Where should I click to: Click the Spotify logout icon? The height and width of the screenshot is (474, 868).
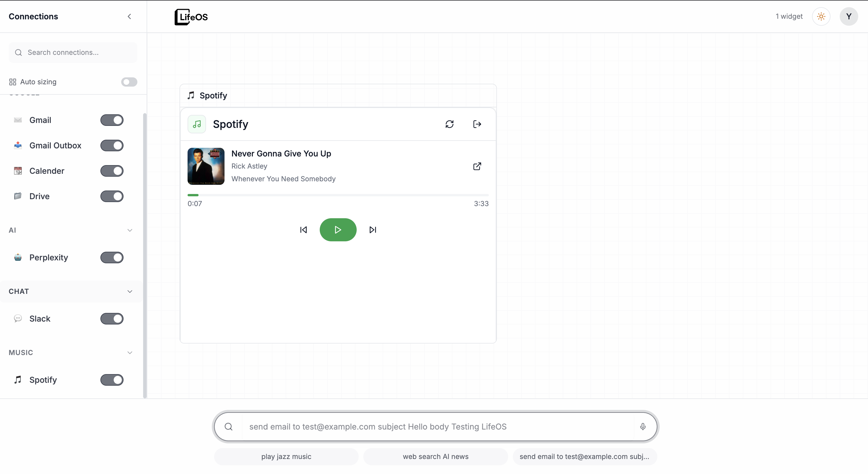[477, 124]
